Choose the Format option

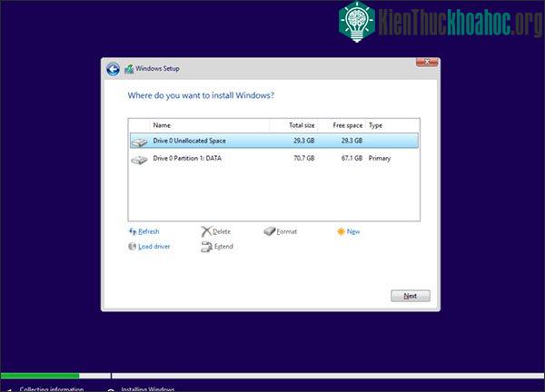tap(287, 231)
